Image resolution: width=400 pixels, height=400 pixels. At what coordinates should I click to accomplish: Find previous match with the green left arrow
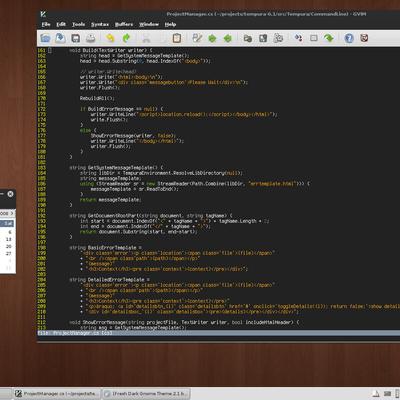click(228, 38)
